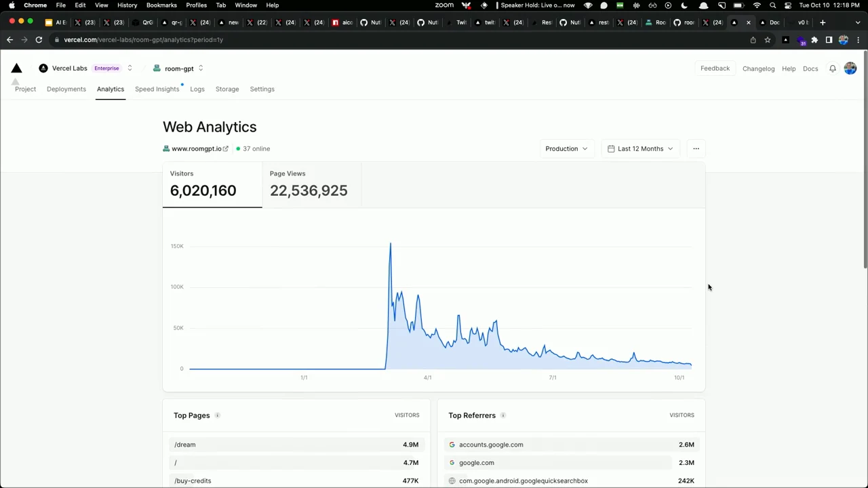Click the 4.9M visitors value for /dream
Image resolution: width=868 pixels, height=488 pixels.
point(410,445)
